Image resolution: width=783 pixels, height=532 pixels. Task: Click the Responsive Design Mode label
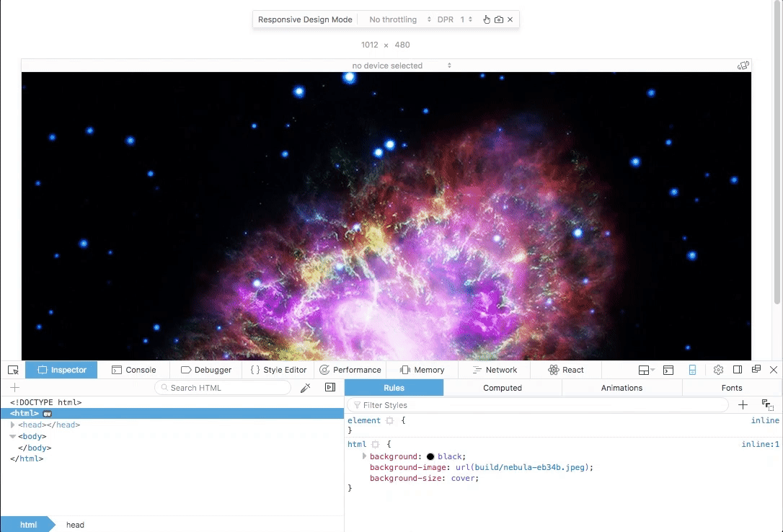point(305,19)
